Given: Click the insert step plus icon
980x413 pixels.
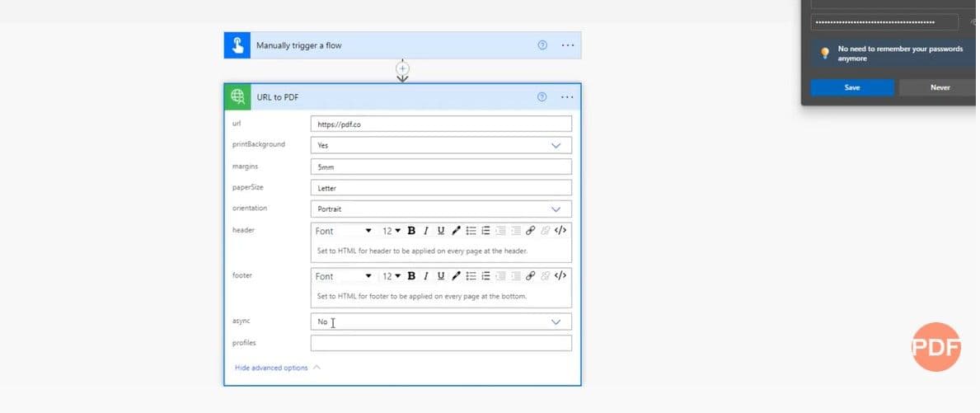Looking at the screenshot, I should coord(402,69).
